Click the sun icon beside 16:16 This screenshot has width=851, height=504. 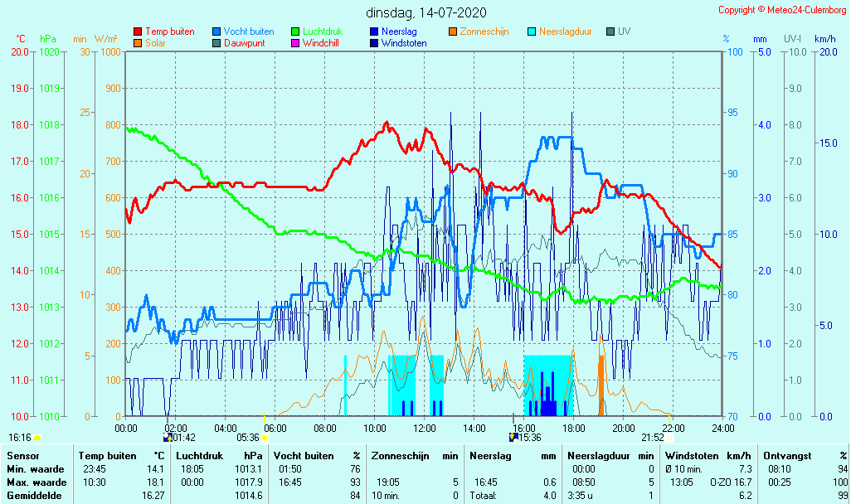coord(36,437)
